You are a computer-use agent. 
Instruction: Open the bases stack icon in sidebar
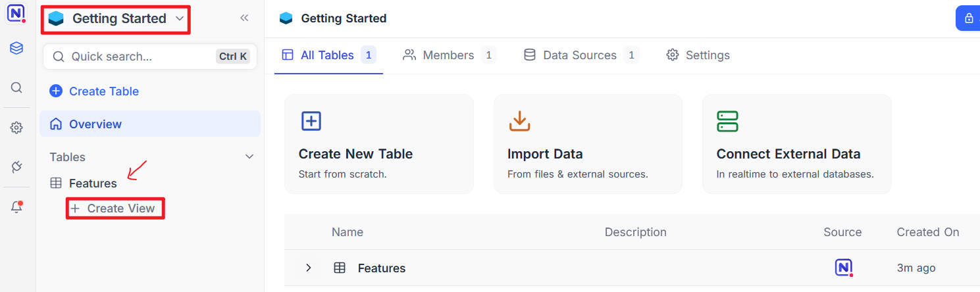(16, 48)
